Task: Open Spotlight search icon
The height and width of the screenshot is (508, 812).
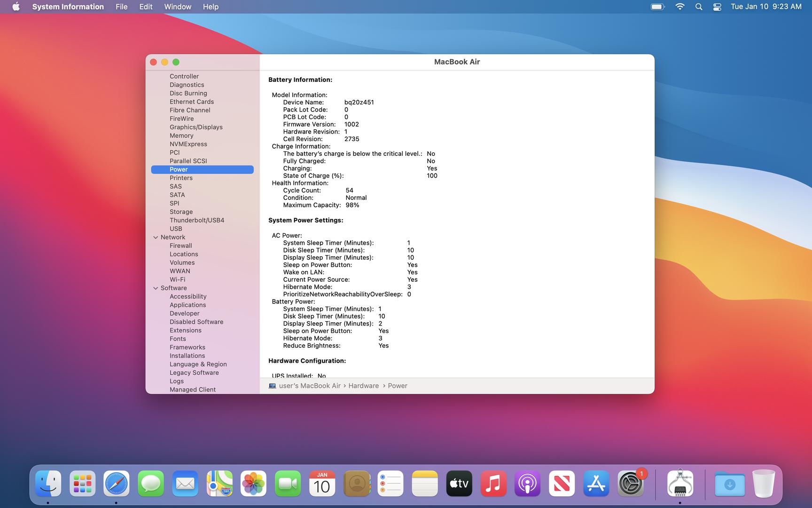Action: [x=699, y=7]
